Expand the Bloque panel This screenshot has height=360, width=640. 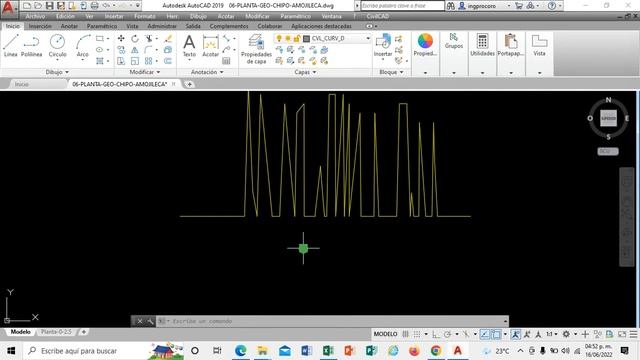391,72
